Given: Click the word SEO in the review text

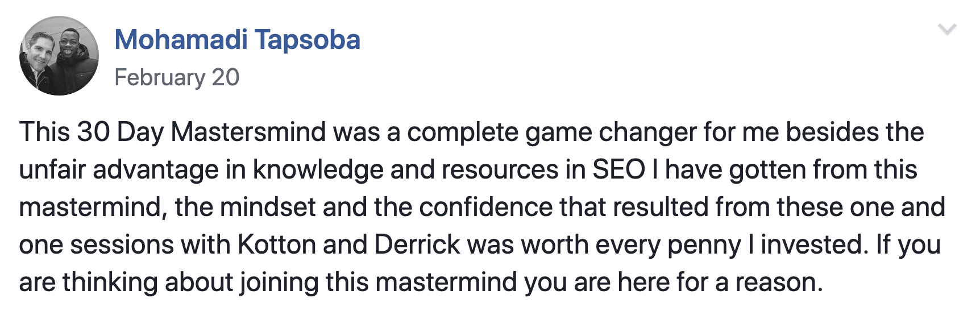Looking at the screenshot, I should [x=618, y=169].
